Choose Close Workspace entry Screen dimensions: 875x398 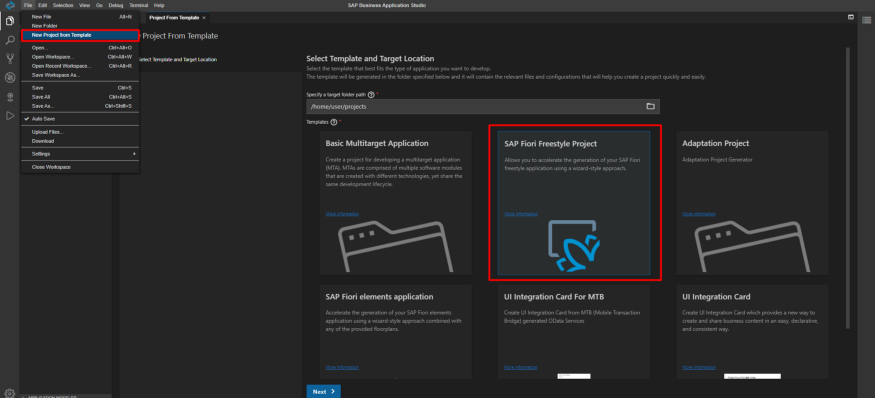[x=80, y=167]
